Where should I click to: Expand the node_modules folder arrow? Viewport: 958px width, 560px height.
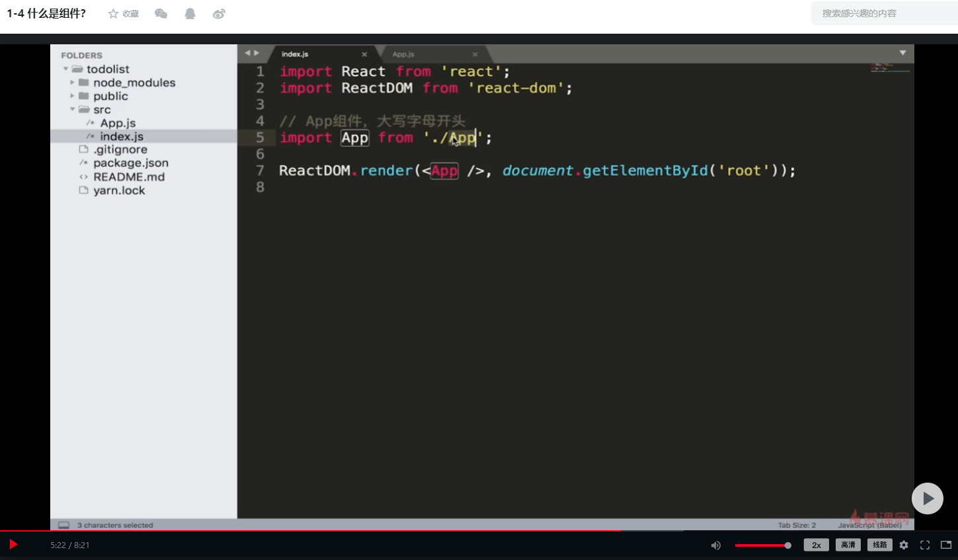click(x=72, y=83)
